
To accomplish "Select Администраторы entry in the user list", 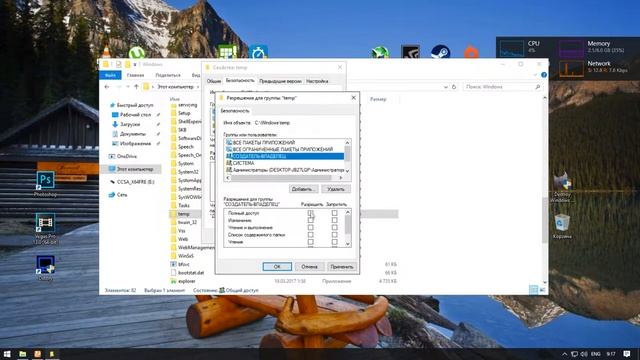I will [284, 170].
